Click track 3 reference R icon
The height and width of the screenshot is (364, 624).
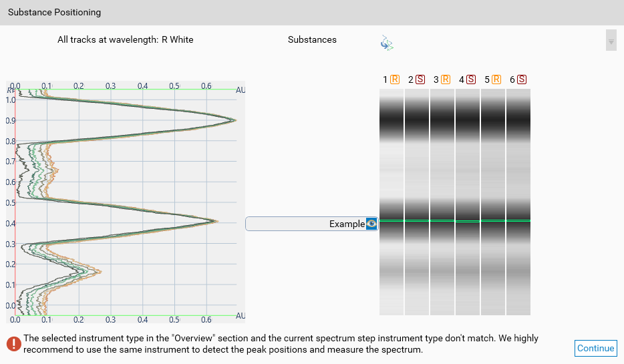click(x=446, y=79)
